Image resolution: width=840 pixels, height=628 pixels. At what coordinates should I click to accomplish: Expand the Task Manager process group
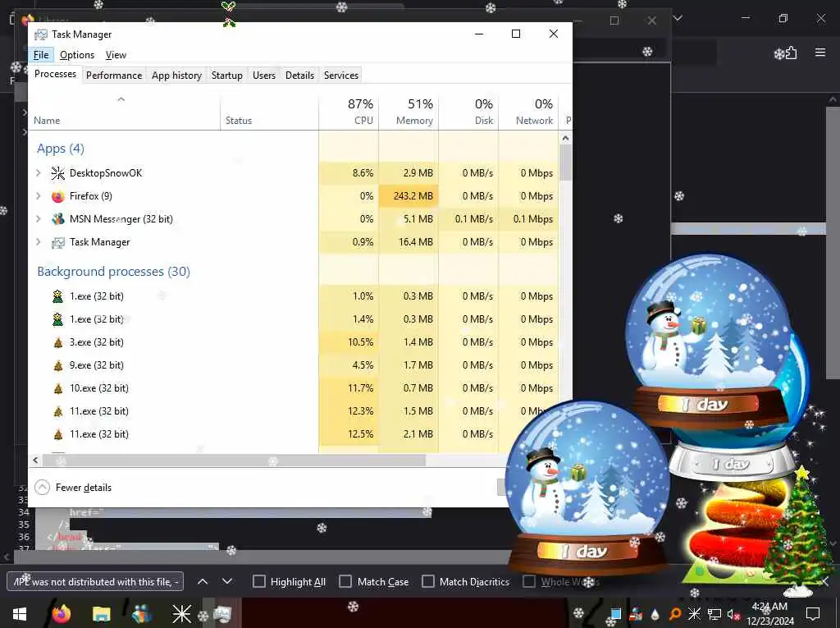[38, 242]
